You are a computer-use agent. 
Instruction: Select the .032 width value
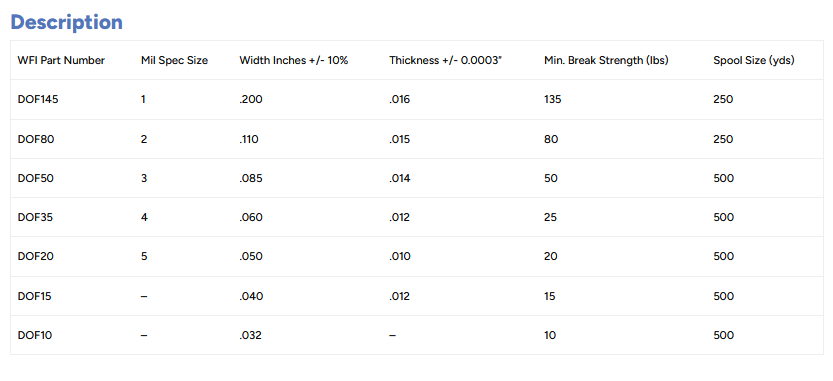click(250, 335)
